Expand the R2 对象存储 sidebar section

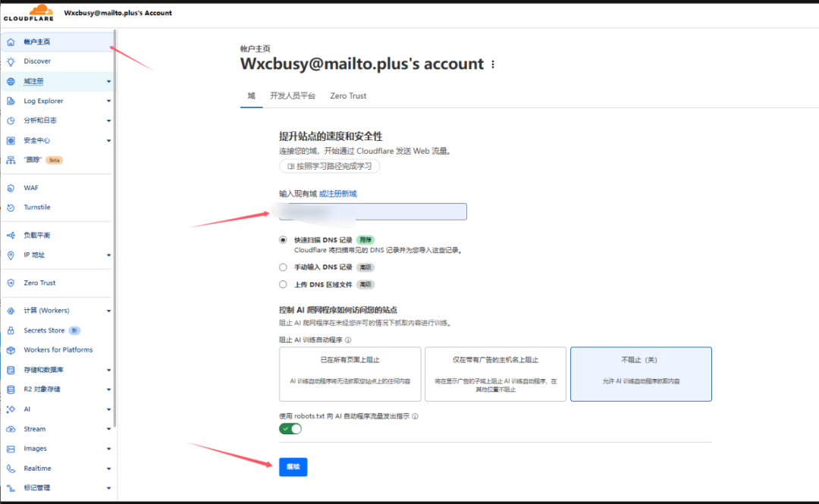coord(108,390)
